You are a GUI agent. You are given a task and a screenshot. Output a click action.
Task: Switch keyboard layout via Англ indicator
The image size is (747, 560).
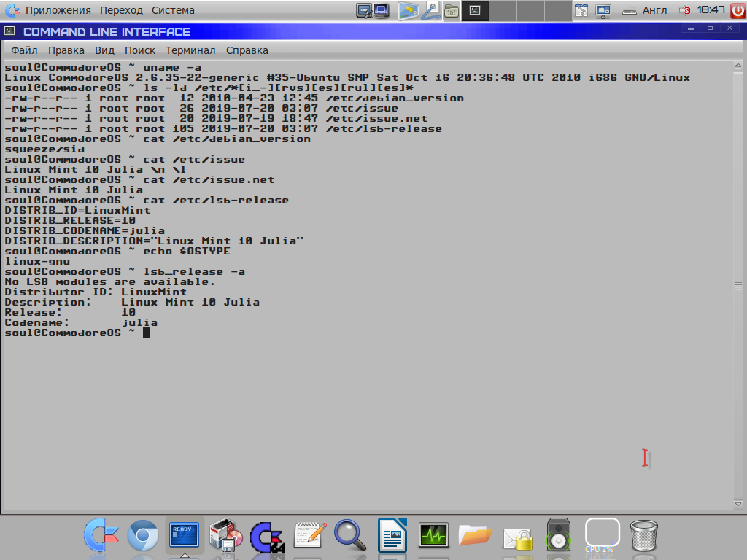click(x=654, y=10)
